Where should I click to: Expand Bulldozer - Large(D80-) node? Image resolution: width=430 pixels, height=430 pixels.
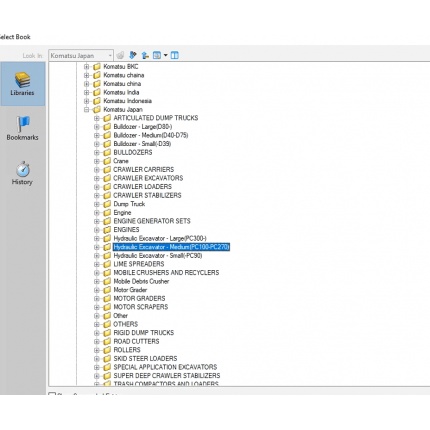[97, 127]
